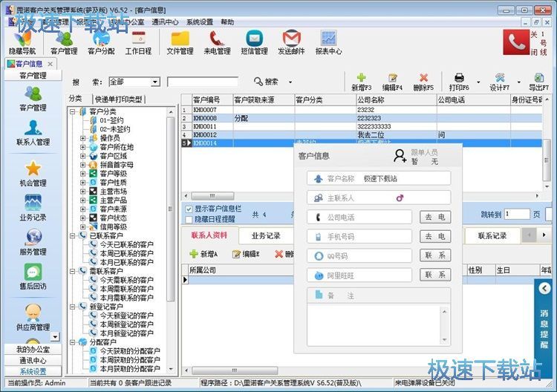
Task: Select 联系人管理 in left sidebar
Action: pos(33,133)
